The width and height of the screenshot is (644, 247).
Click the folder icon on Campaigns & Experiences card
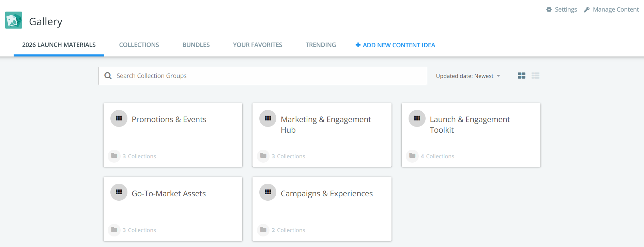point(263,230)
